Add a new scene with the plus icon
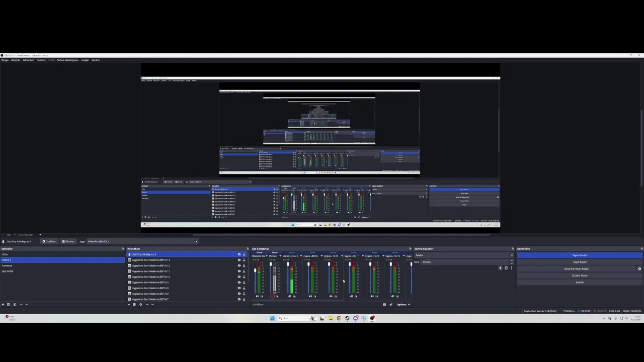 (3, 304)
